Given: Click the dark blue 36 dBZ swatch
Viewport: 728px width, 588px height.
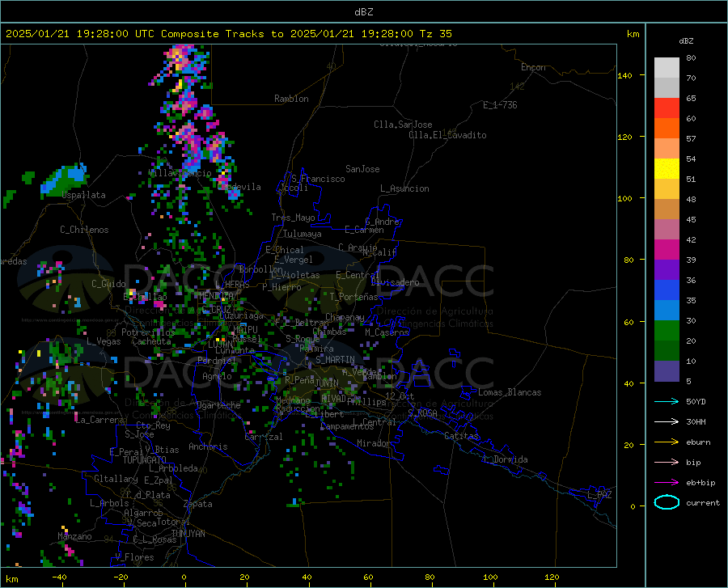Looking at the screenshot, I should 667,290.
